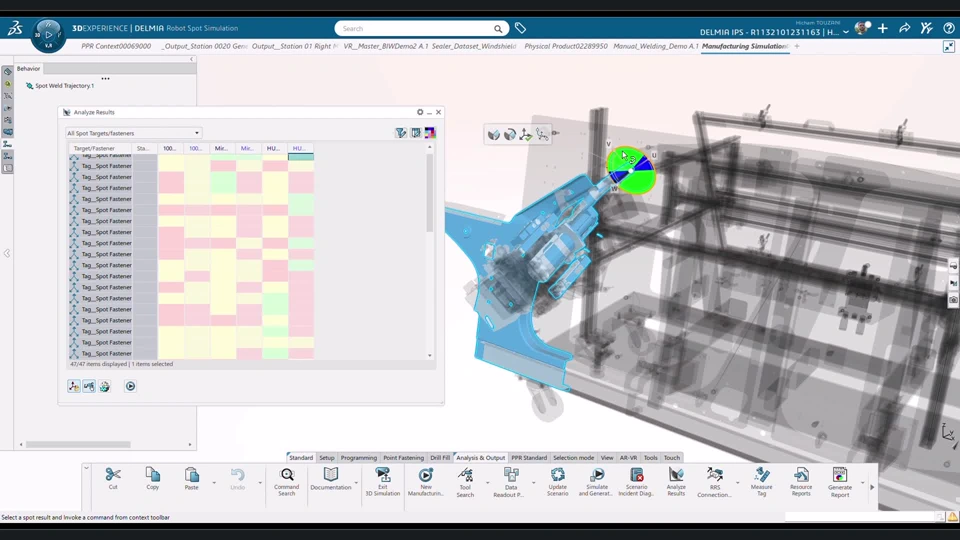
Task: Click second sphere icon in 3D context toolbar
Action: coord(509,135)
